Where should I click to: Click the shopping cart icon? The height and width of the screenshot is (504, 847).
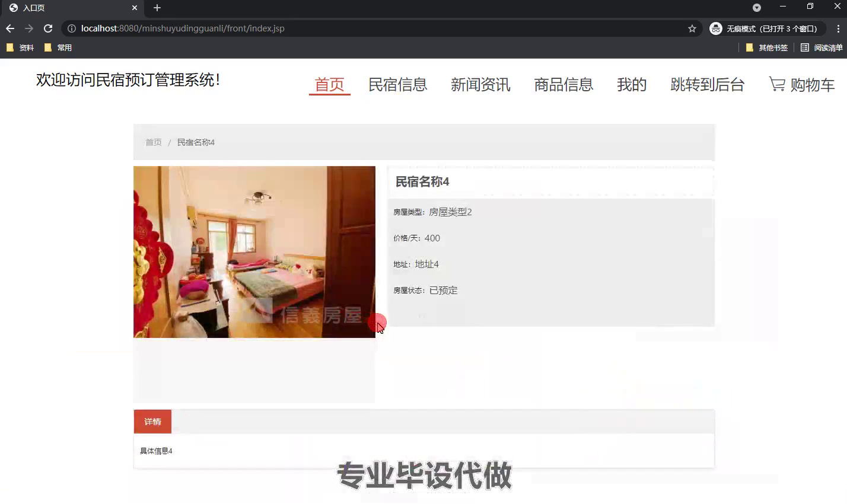click(x=777, y=84)
